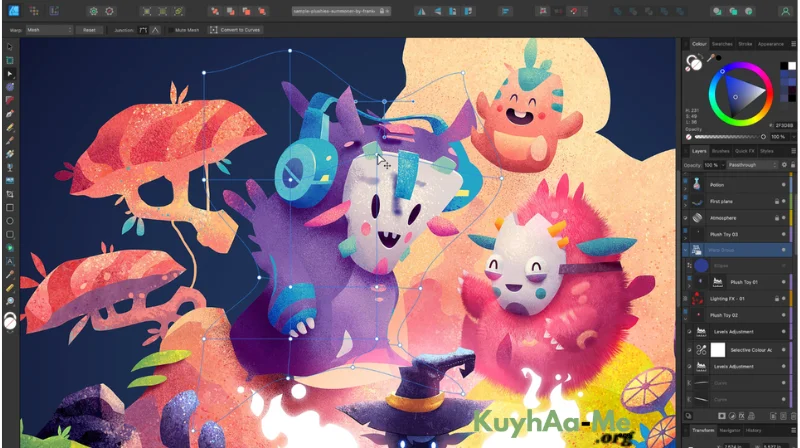Click the red Preferences gear icon
This screenshot has height=448, width=800.
(109, 11)
